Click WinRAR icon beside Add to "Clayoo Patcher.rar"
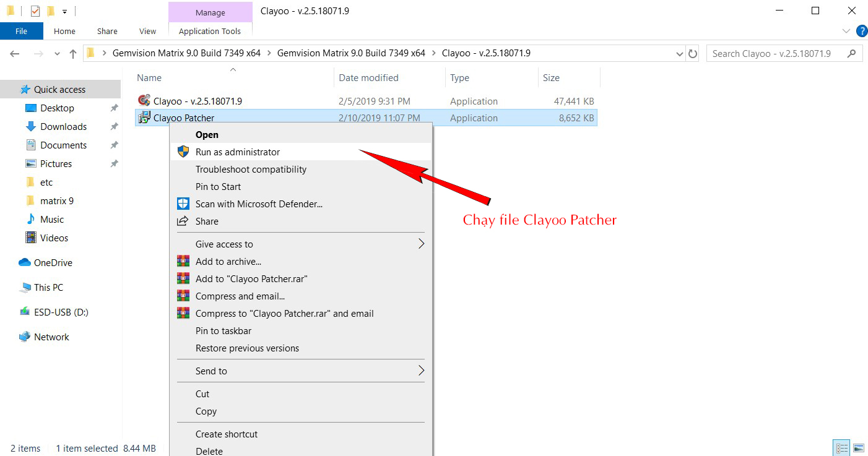 183,278
